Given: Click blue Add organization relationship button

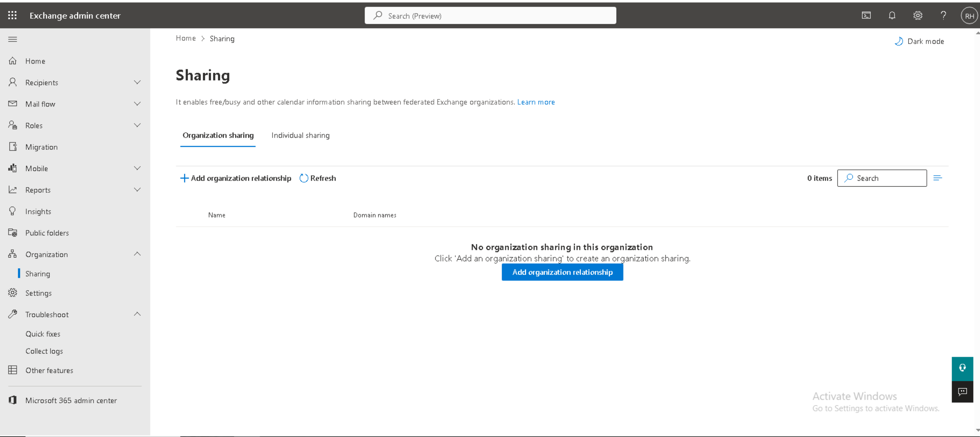Looking at the screenshot, I should [562, 272].
